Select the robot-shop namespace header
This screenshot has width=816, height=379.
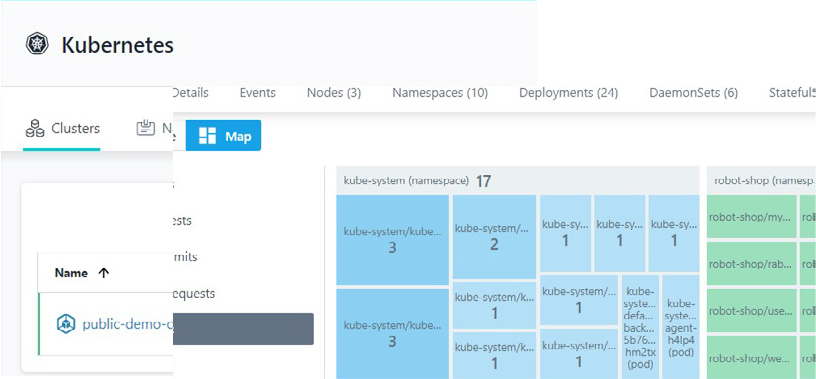point(761,181)
